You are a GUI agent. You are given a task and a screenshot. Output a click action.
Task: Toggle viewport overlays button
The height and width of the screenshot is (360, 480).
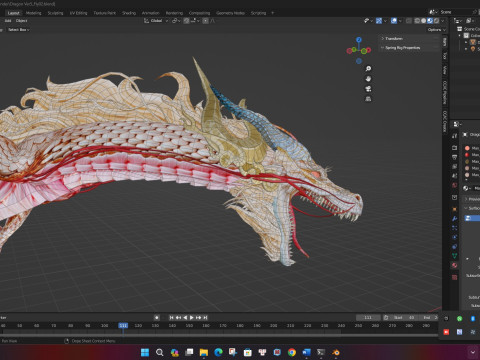(394, 21)
